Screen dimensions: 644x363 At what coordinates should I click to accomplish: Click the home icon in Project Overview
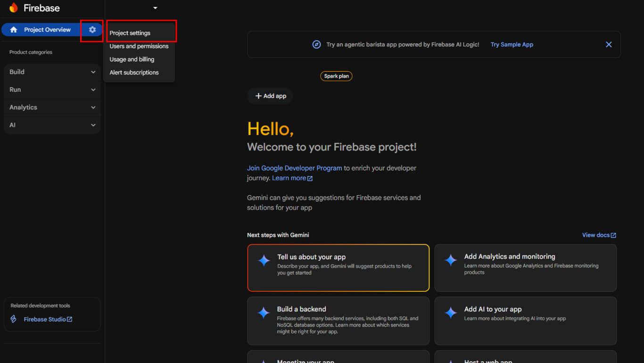(x=14, y=30)
